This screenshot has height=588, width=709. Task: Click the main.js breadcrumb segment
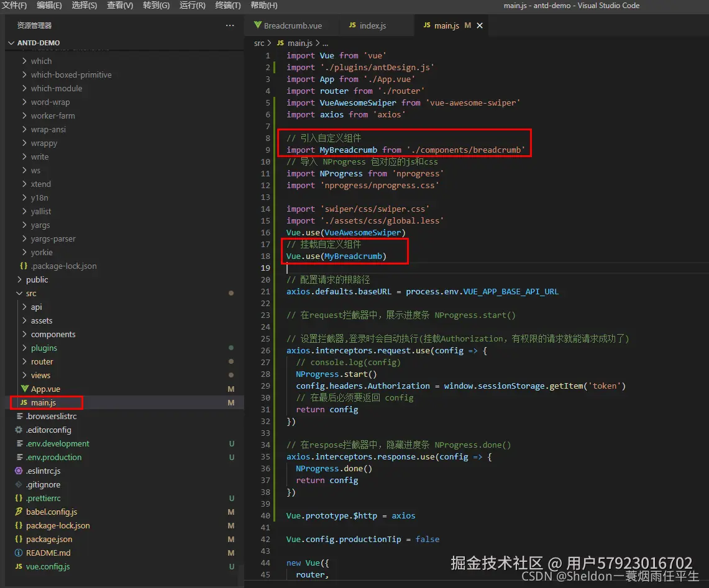(x=300, y=43)
